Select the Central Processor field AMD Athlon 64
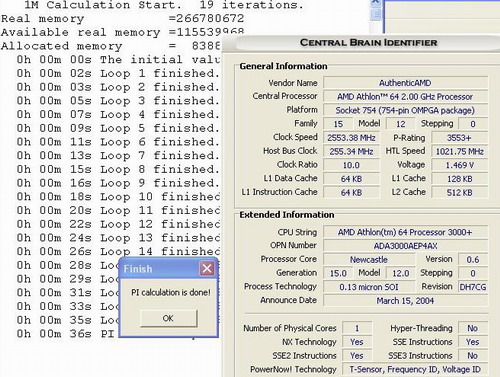 click(405, 97)
